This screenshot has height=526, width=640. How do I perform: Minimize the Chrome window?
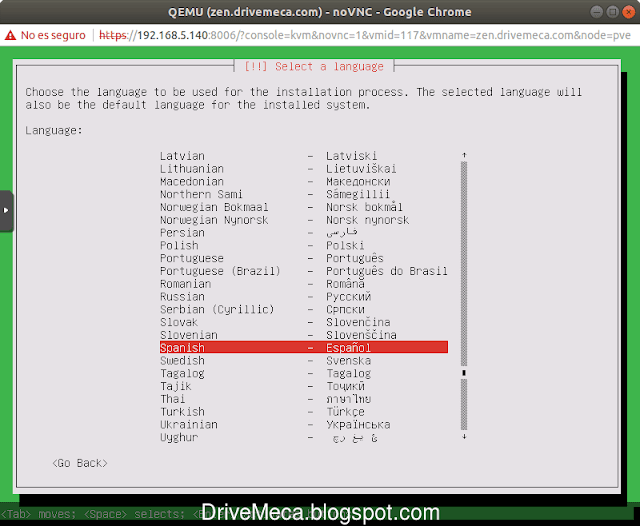(x=596, y=12)
